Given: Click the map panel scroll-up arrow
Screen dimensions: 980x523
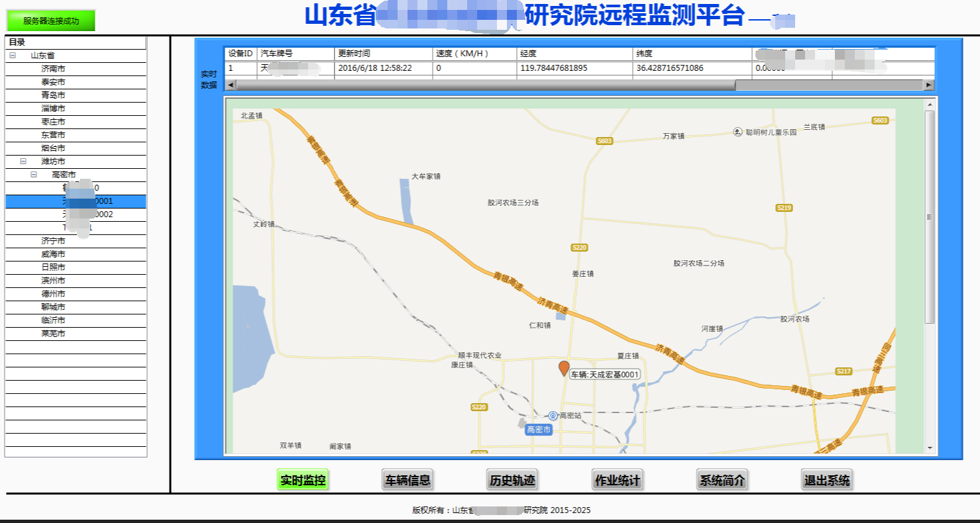Looking at the screenshot, I should (x=930, y=104).
